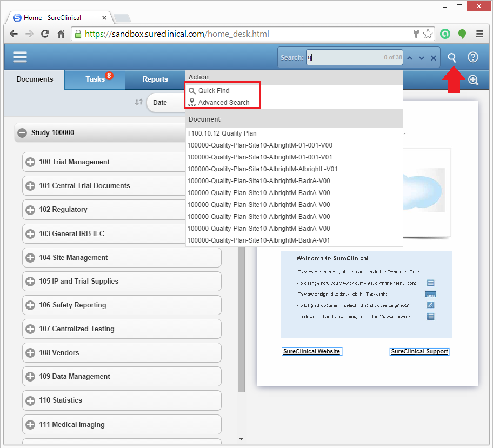493x448 pixels.
Task: Click the scroll-down arrow of document tree
Action: coord(241,439)
